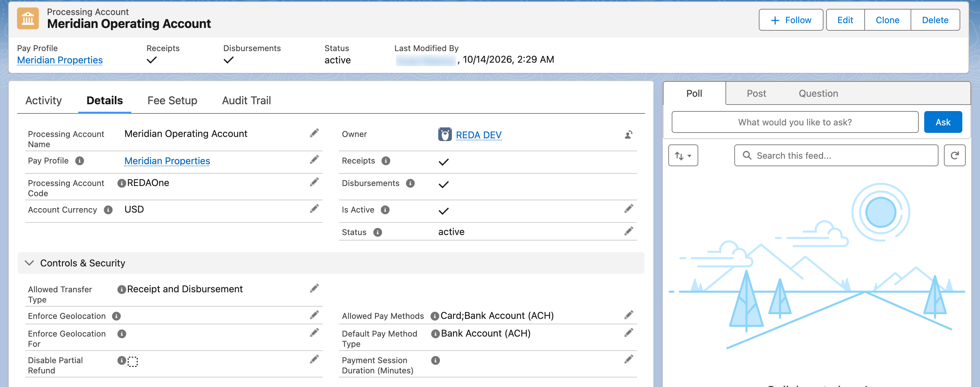Click the question input field

[795, 122]
